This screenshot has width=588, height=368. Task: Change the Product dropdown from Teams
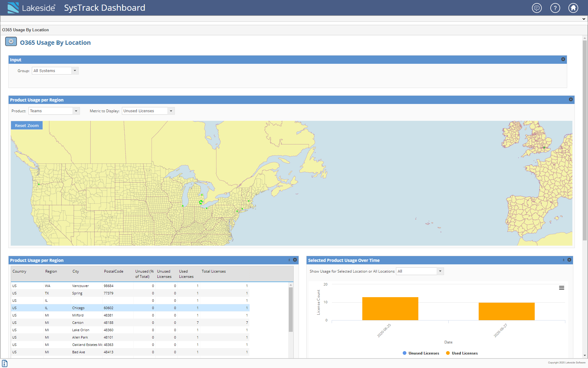[x=76, y=111]
